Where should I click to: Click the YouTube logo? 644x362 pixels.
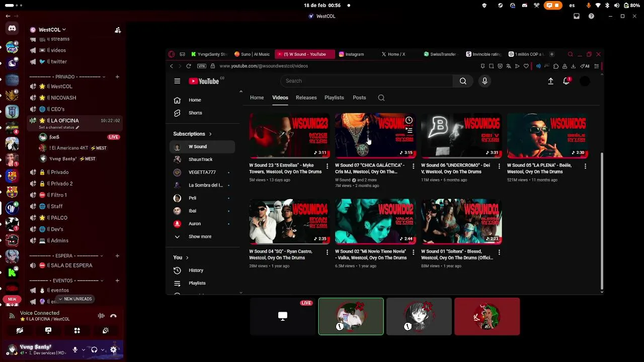[x=204, y=81]
